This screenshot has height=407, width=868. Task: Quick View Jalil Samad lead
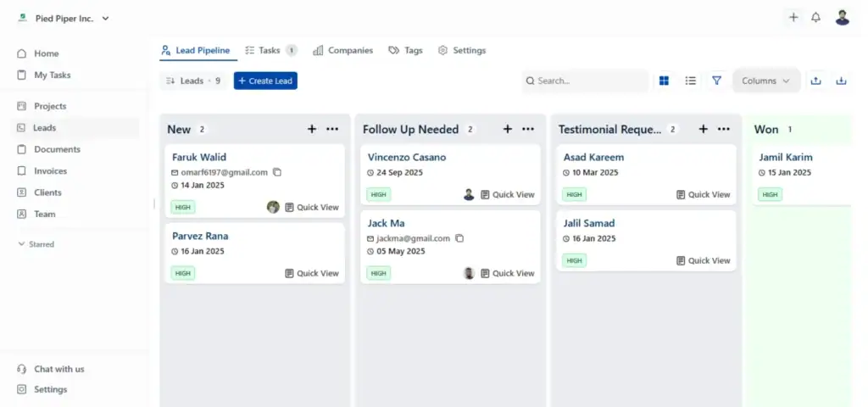[x=703, y=260]
